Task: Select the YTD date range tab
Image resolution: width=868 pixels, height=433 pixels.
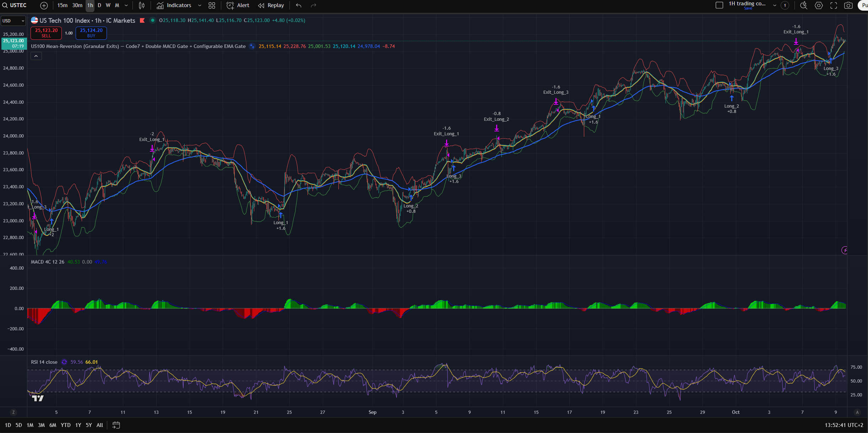Action: click(65, 425)
